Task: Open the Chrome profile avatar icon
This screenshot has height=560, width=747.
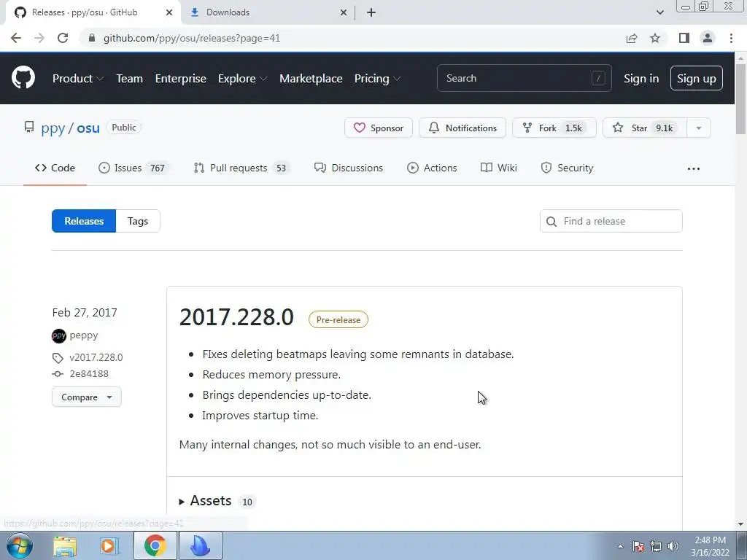Action: (708, 38)
